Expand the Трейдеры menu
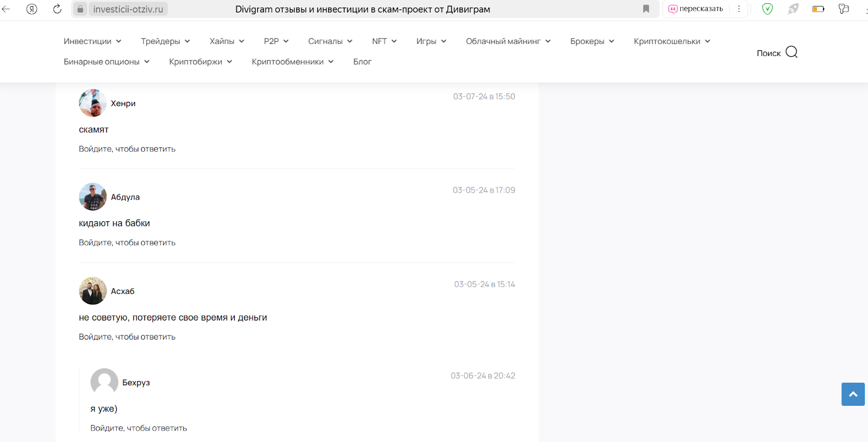868x442 pixels. tap(165, 41)
